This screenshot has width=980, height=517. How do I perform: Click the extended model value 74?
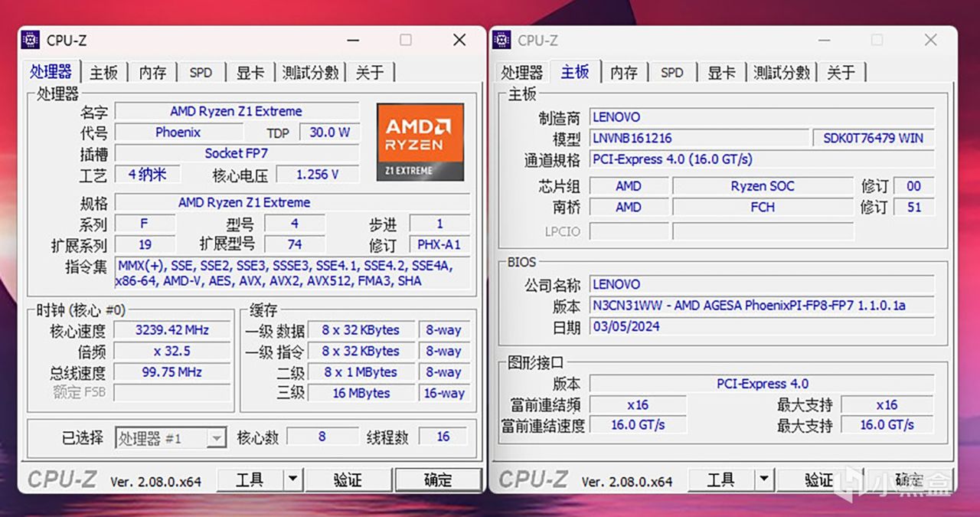295,245
